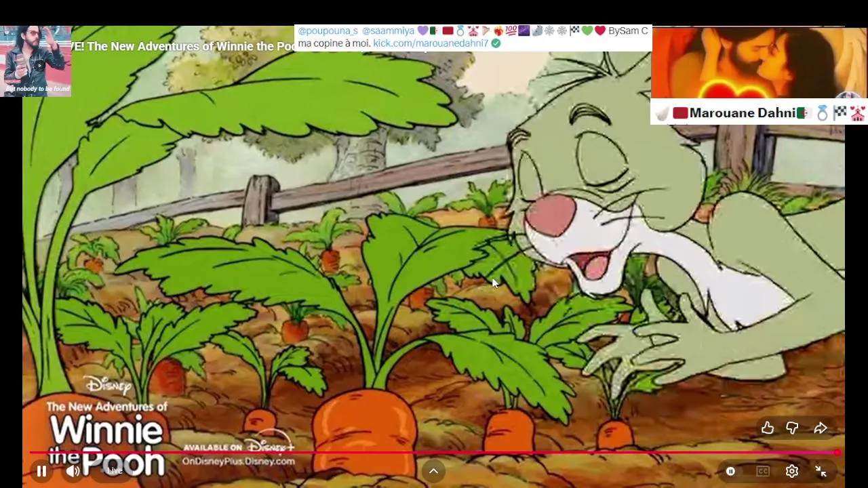This screenshot has width=868, height=488.
Task: Like the video with thumbs up
Action: tap(767, 428)
